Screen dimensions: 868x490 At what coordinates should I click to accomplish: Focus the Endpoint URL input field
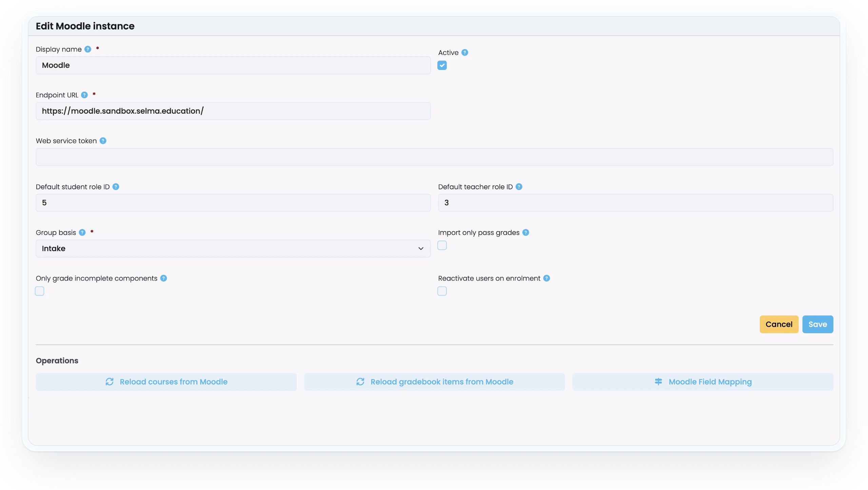point(233,111)
